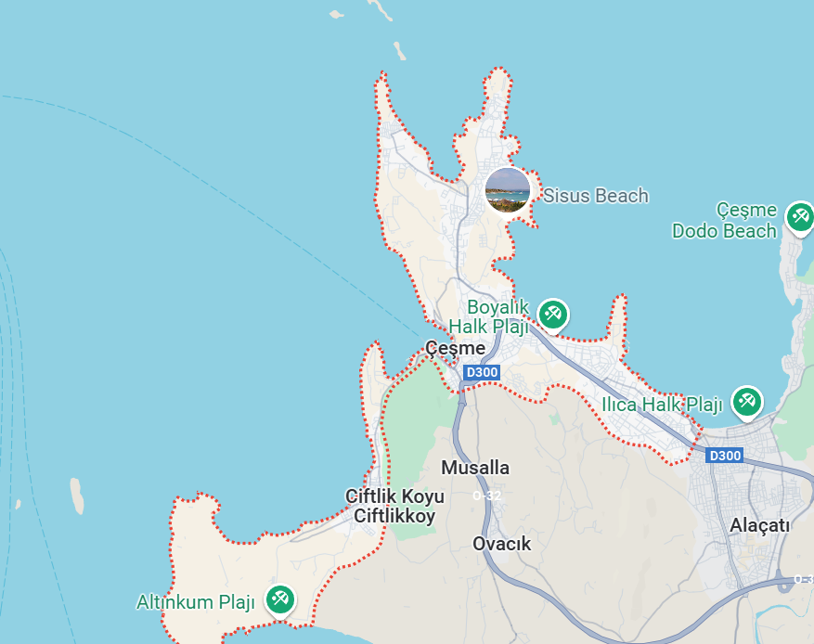
Task: Click the D300 road shield near Alaçatı
Action: click(725, 456)
